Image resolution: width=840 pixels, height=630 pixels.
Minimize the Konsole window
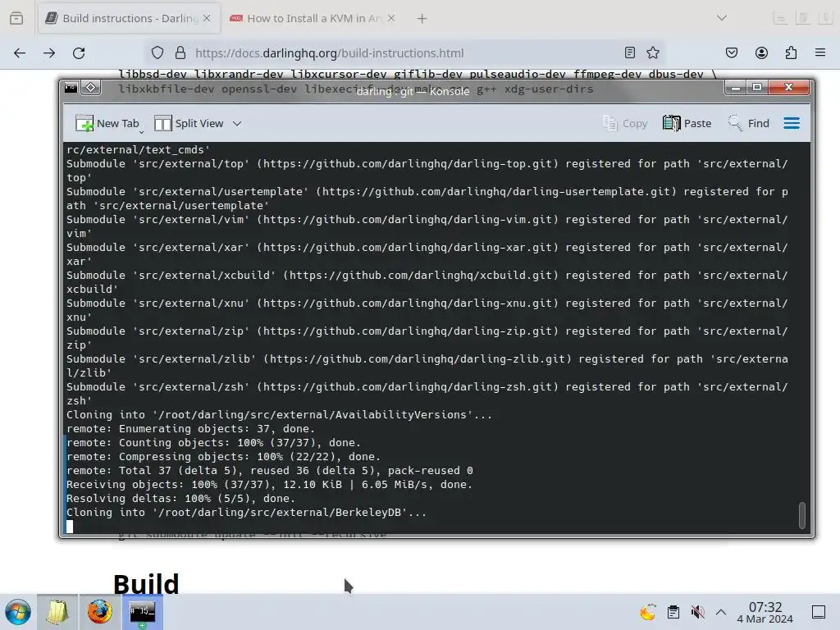[736, 87]
